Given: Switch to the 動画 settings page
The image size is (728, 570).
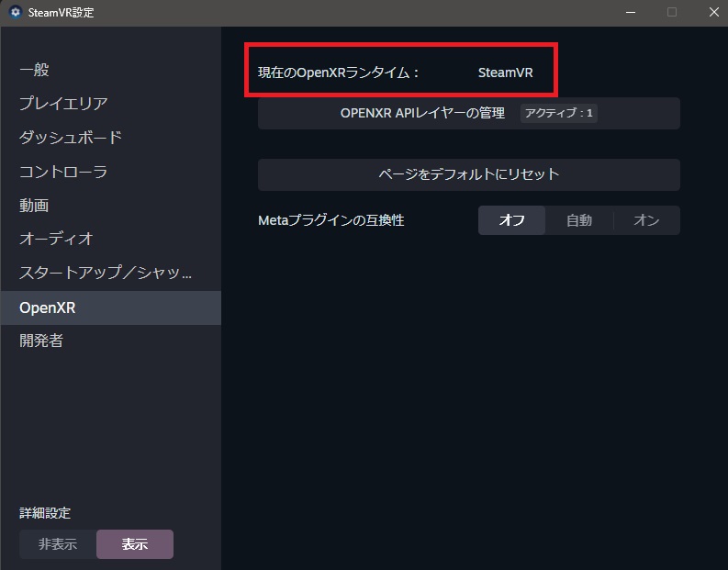Looking at the screenshot, I should (110, 206).
